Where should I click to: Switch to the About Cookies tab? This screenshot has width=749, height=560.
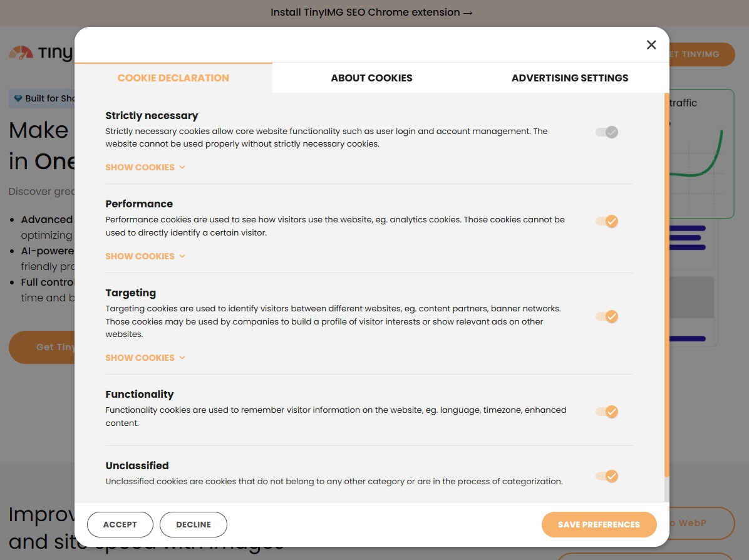click(x=371, y=78)
